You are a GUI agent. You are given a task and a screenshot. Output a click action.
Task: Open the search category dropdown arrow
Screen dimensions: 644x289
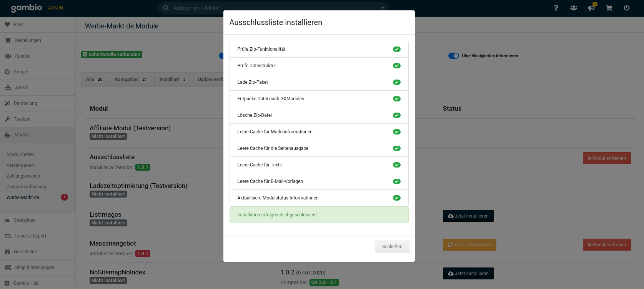[383, 8]
